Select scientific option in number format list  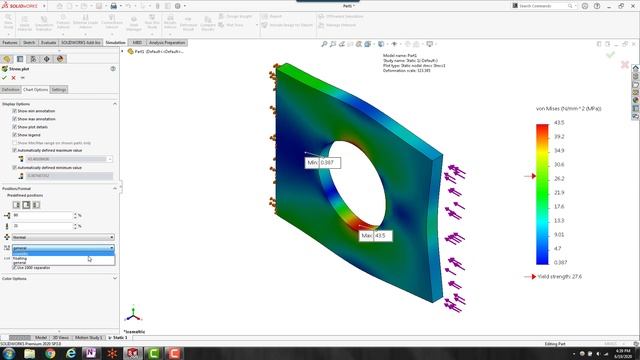(63, 254)
